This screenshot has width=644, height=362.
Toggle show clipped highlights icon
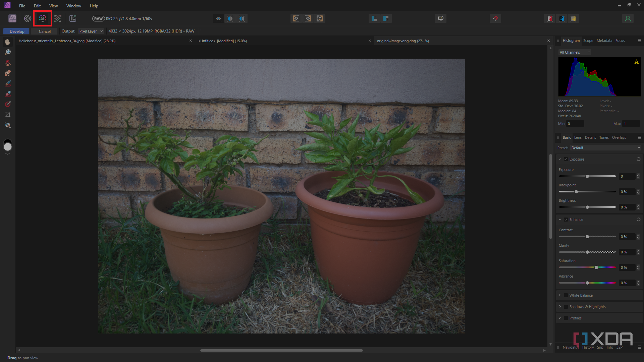[550, 18]
